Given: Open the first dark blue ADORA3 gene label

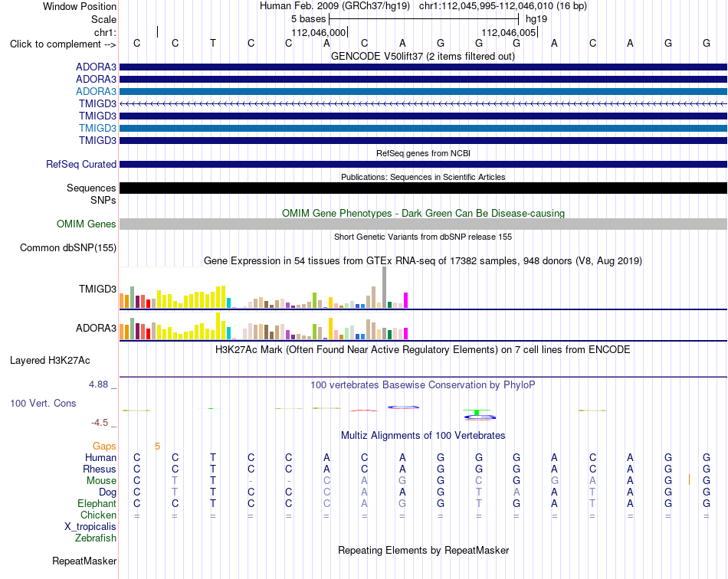Looking at the screenshot, I should [96, 67].
